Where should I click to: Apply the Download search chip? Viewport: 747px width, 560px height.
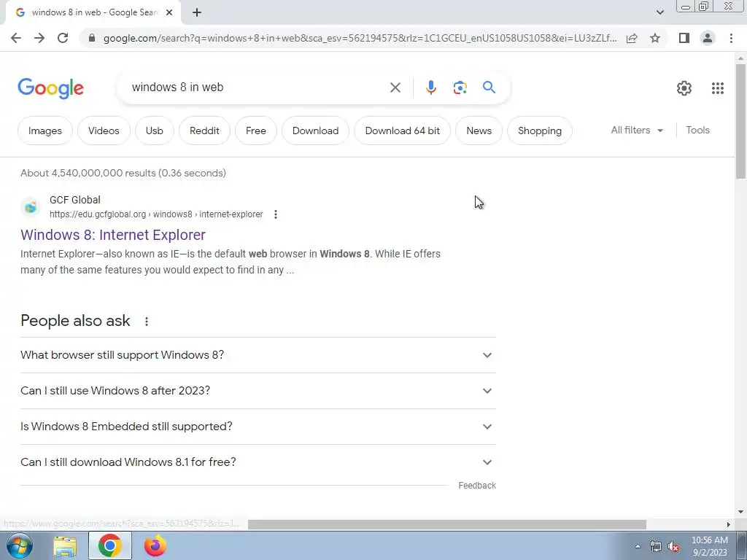[x=315, y=131]
